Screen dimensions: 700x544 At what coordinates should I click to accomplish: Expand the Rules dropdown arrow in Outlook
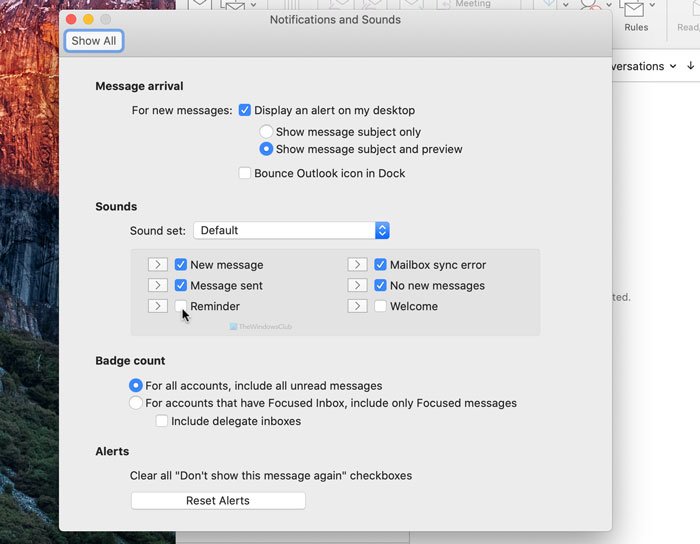[653, 5]
